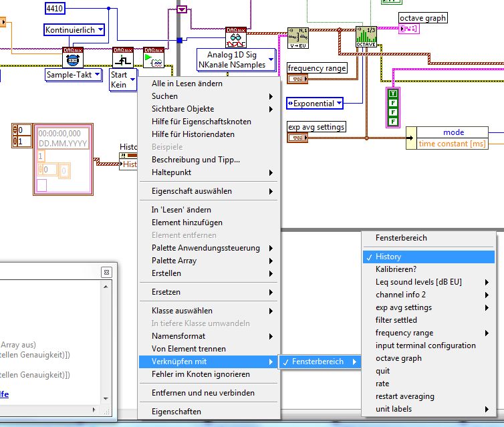Open the Start Kein polymorphic selector
The height and width of the screenshot is (427, 504).
click(132, 80)
